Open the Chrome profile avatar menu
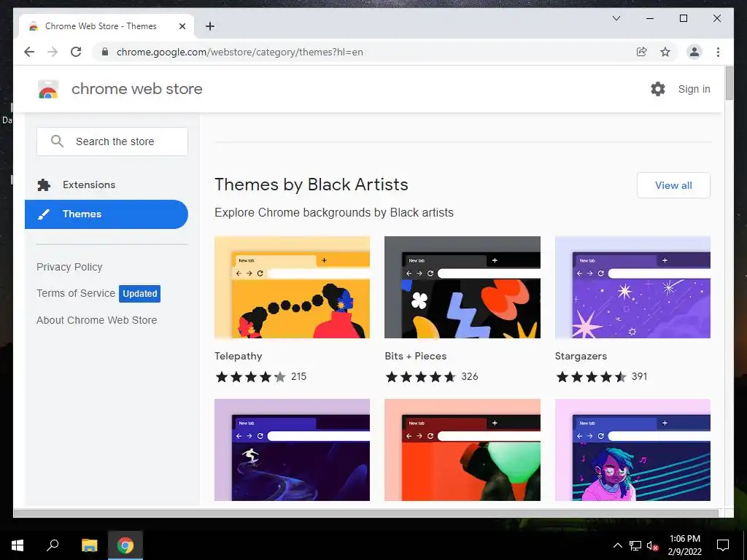The image size is (747, 560). click(694, 52)
